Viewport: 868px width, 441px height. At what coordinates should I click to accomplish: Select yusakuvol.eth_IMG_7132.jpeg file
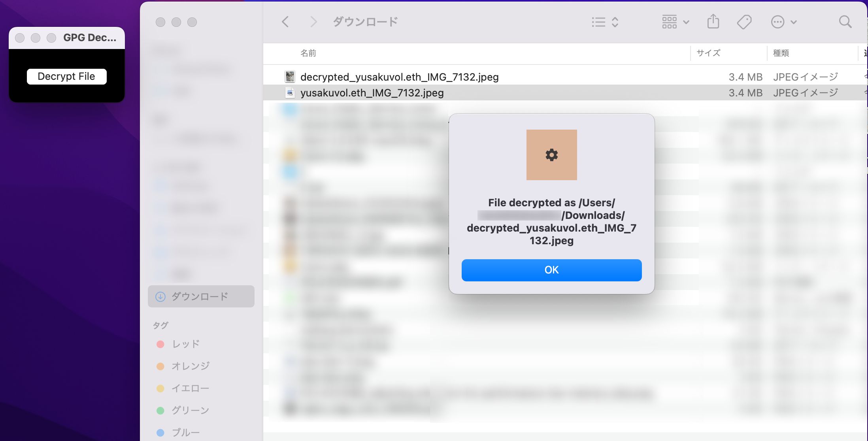[x=371, y=92]
